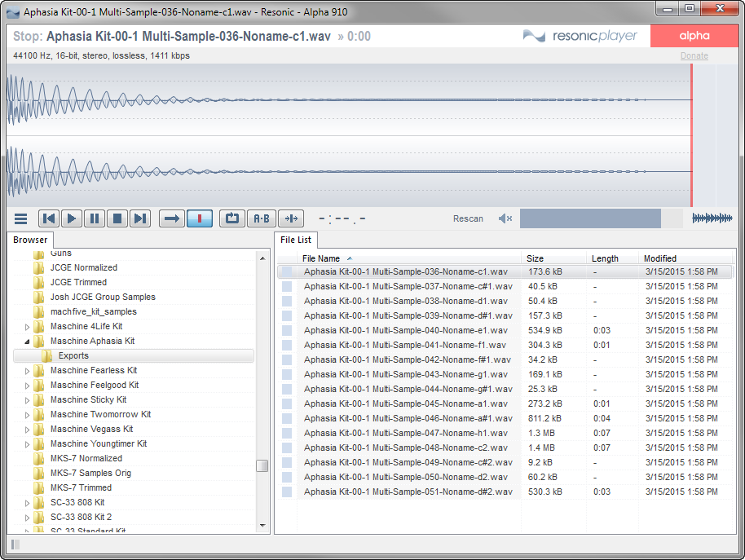This screenshot has width=745, height=560.
Task: Click the time display counter
Action: pos(342,219)
